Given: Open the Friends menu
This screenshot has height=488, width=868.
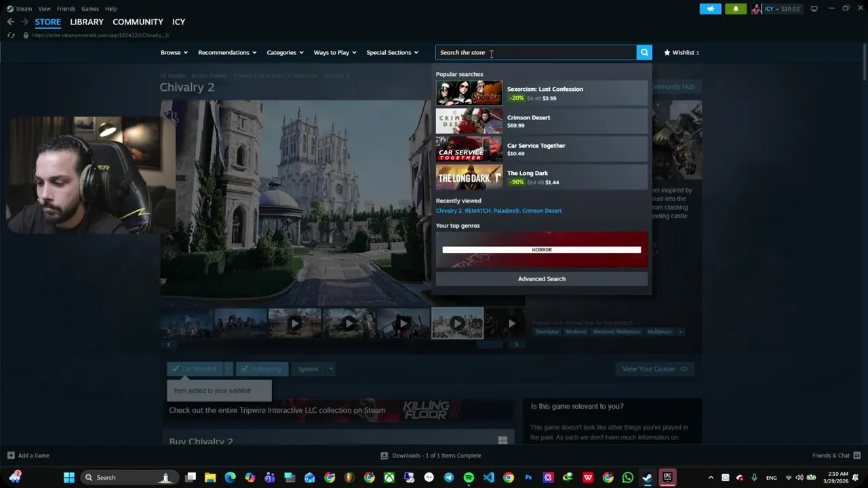Looking at the screenshot, I should coord(66,9).
